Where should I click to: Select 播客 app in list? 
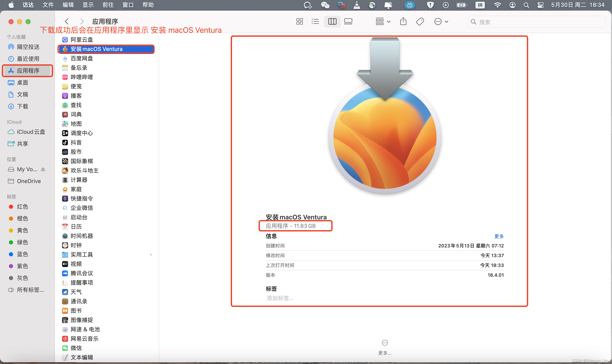pyautogui.click(x=107, y=96)
